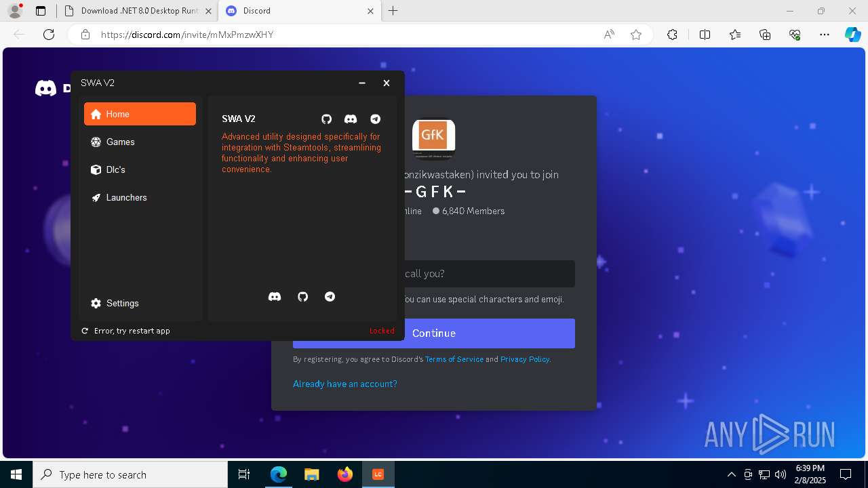Open Task View from taskbar
This screenshot has width=868, height=488.
(x=244, y=474)
